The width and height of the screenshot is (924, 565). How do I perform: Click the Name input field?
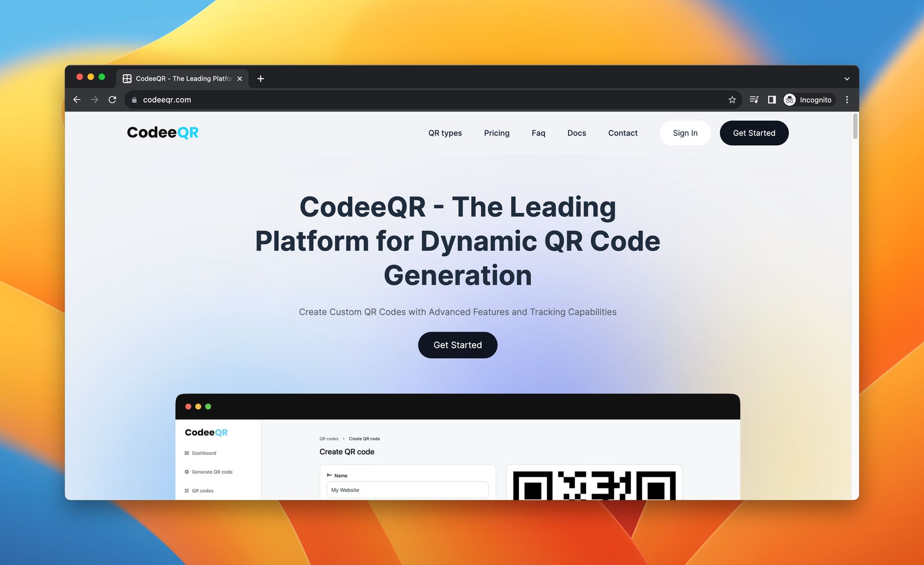(407, 489)
